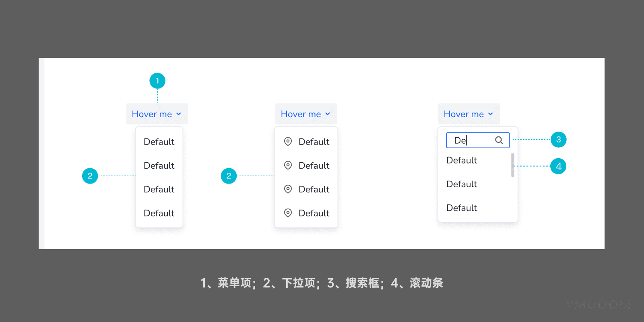Click the scrollbar thumb in the searchable dropdown
The image size is (644, 322).
513,165
